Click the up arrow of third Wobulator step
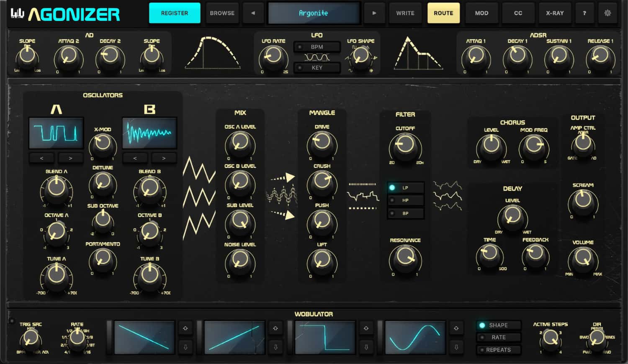The width and height of the screenshot is (628, 364). (366, 328)
